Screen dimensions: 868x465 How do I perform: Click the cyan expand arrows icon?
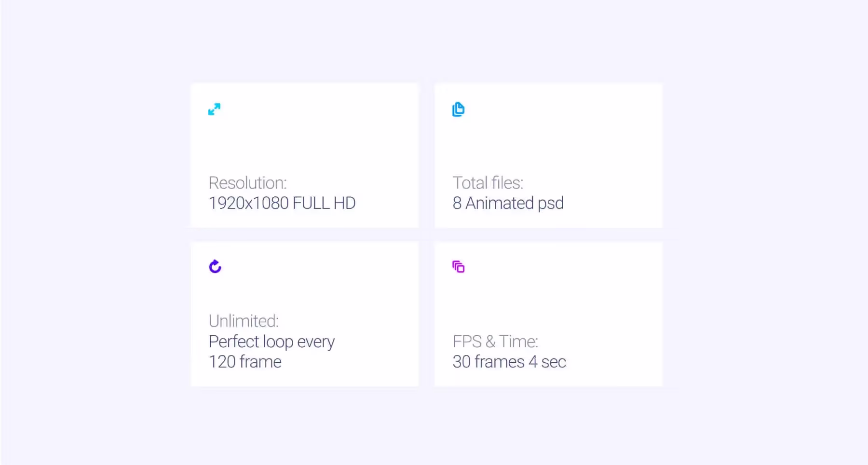214,109
